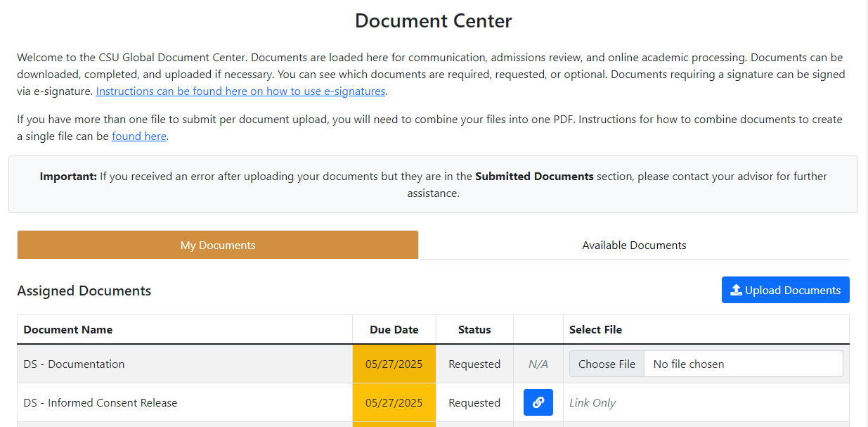Click the Assigned Documents heading
The height and width of the screenshot is (427, 868).
pyautogui.click(x=84, y=291)
